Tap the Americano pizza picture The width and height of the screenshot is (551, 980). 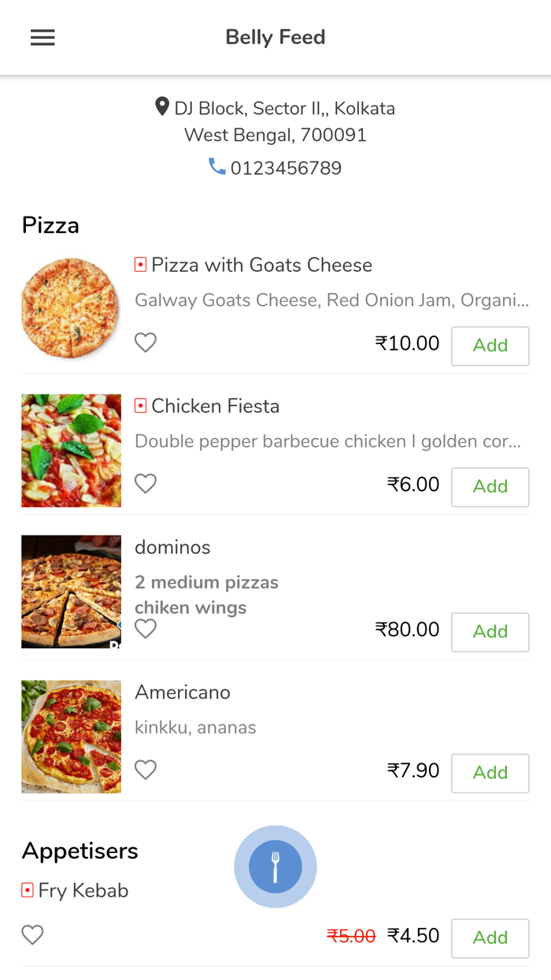pos(71,736)
